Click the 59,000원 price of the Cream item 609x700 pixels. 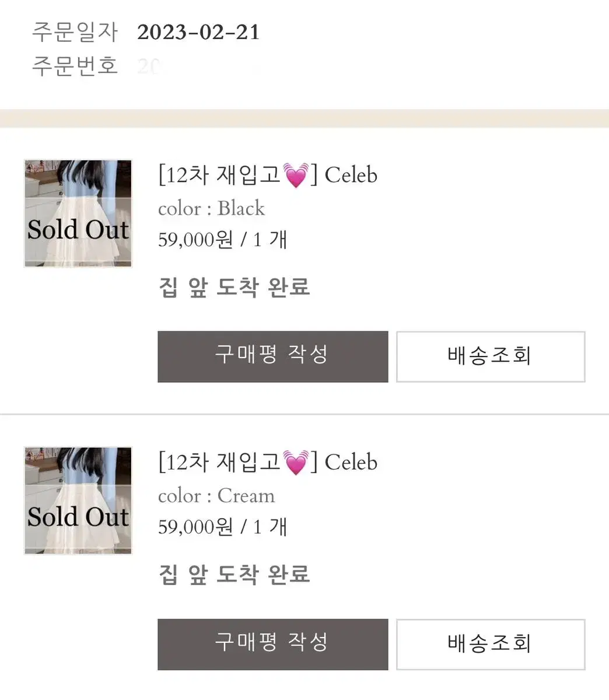tap(196, 527)
